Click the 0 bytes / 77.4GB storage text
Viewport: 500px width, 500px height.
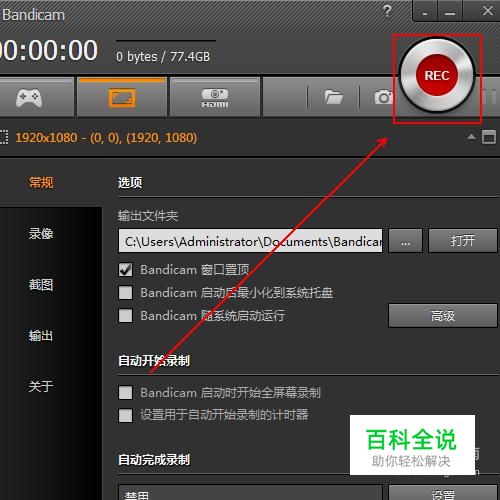coord(163,57)
